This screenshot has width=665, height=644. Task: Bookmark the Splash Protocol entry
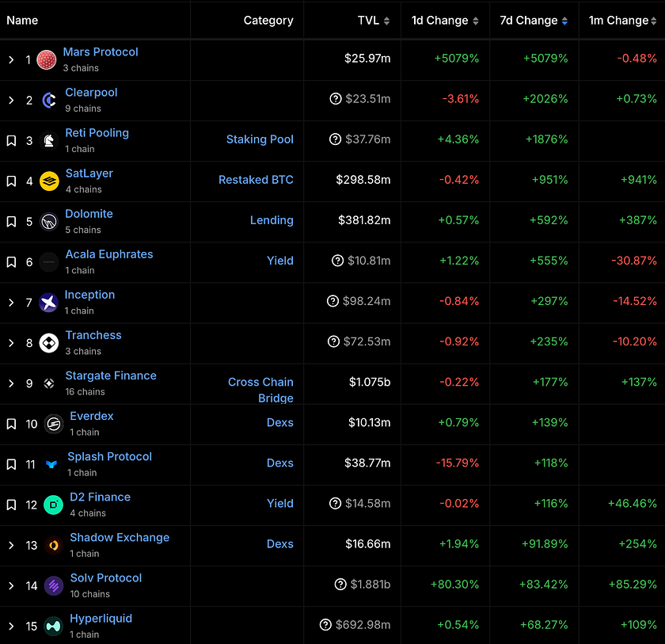(11, 464)
